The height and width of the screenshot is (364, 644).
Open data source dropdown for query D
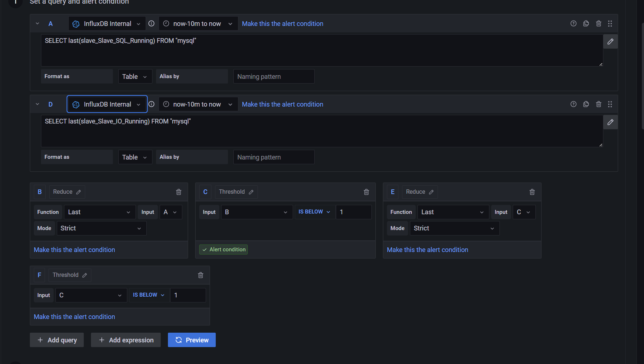click(107, 104)
